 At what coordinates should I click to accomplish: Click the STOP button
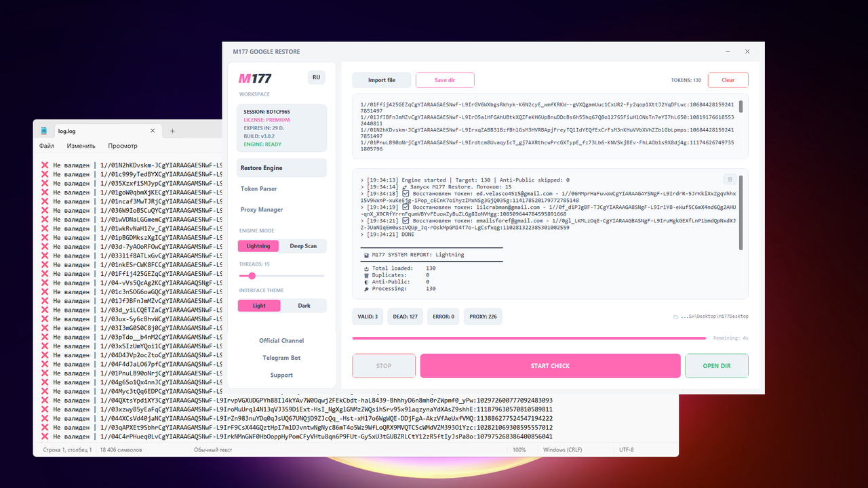pos(384,366)
